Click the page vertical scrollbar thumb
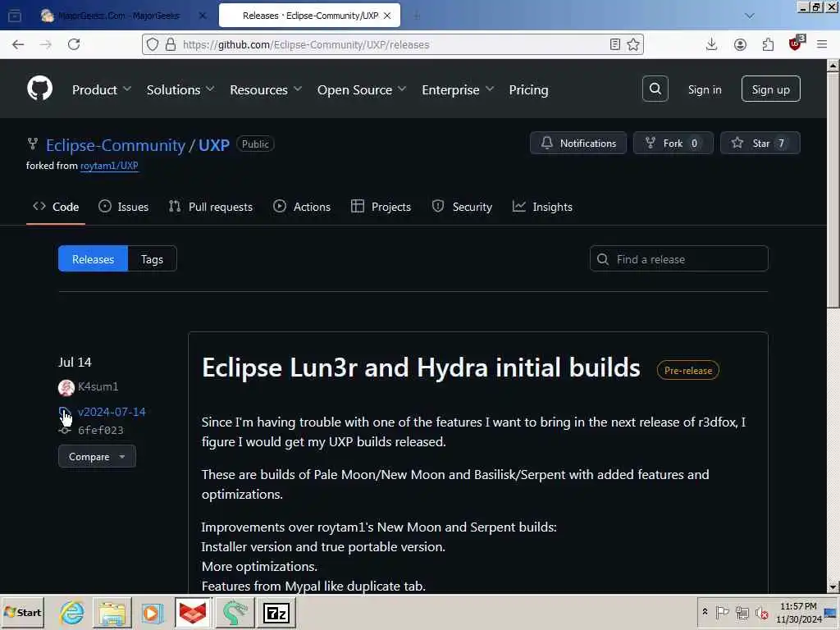840x630 pixels. coord(833,190)
